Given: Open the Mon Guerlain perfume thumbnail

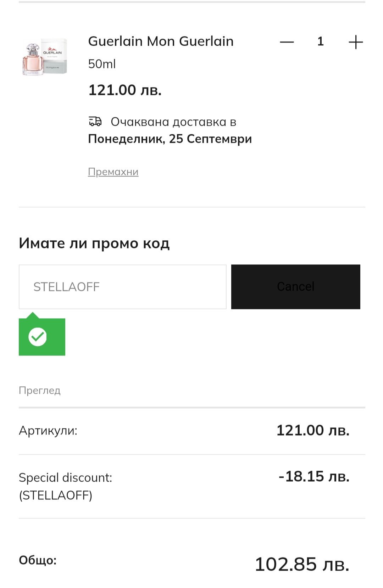Looking at the screenshot, I should 45,57.
